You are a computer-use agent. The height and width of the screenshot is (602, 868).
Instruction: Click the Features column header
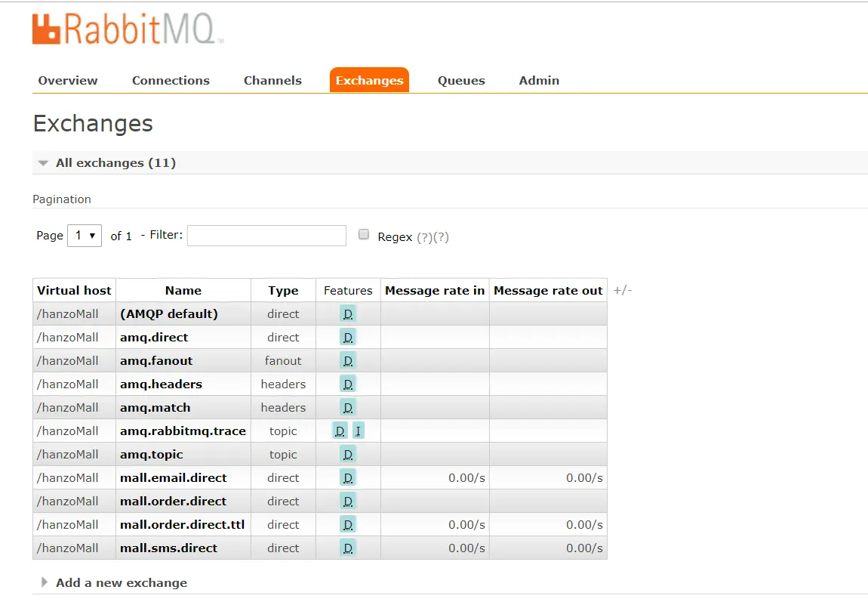click(348, 290)
